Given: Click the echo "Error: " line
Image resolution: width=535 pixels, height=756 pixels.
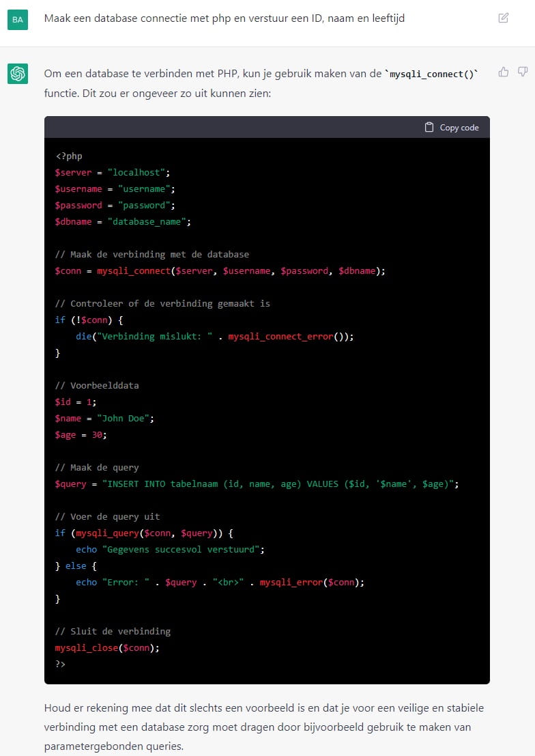Looking at the screenshot, I should pos(220,583).
